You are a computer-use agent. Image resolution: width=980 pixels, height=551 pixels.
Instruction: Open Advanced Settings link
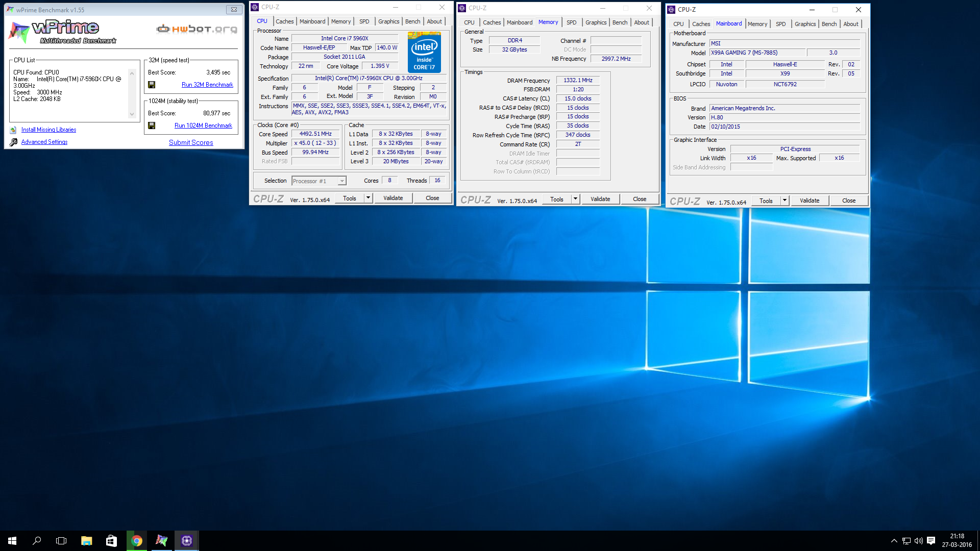[x=44, y=142]
